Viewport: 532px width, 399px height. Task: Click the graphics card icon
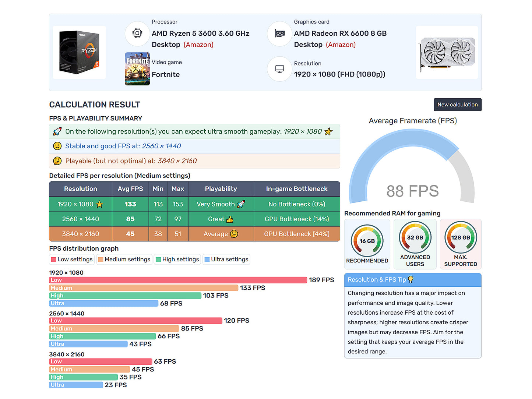tap(279, 33)
